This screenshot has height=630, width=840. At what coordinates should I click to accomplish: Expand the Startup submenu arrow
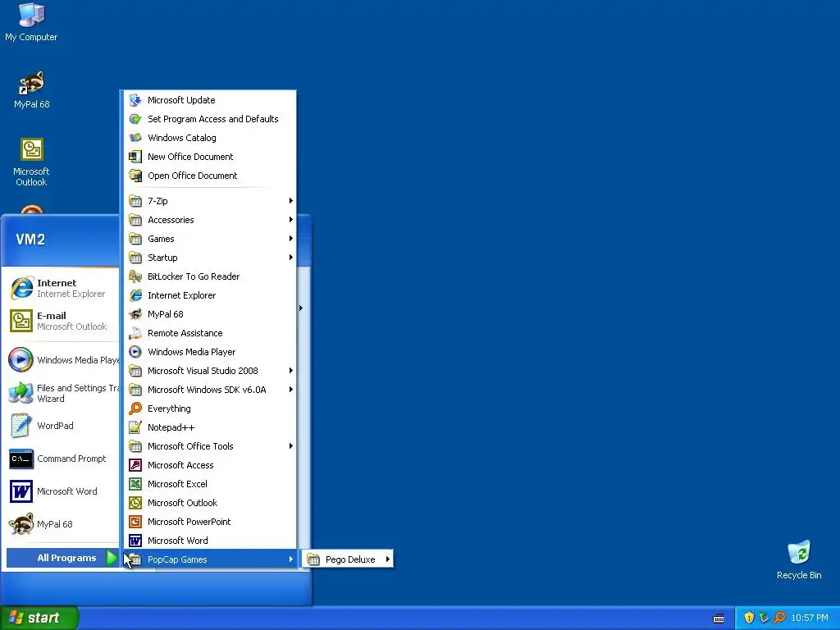(291, 258)
